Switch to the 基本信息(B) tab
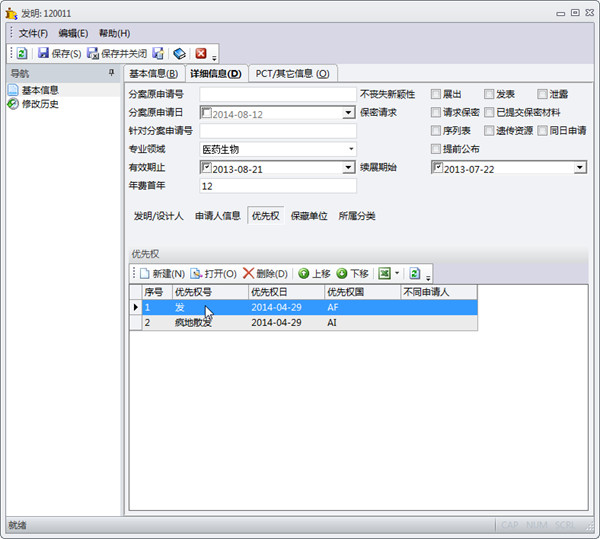 click(153, 73)
